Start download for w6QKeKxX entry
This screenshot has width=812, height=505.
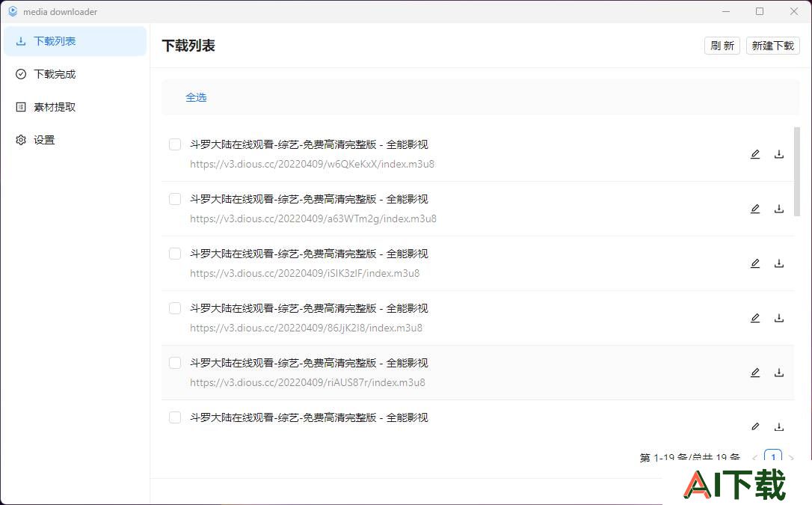[779, 154]
